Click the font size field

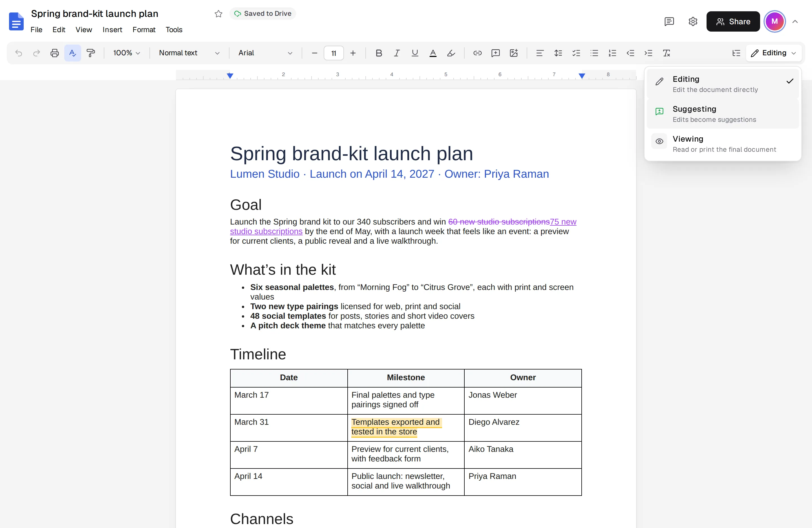click(333, 53)
